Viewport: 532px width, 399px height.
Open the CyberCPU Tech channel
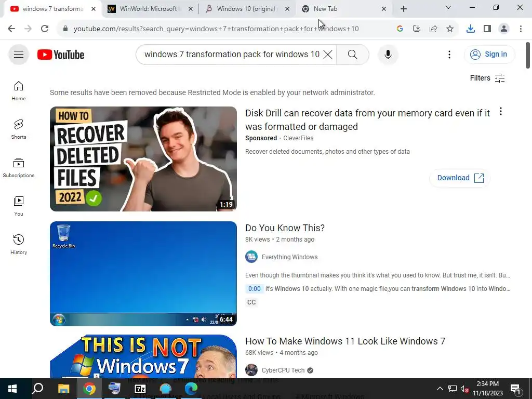pos(283,370)
